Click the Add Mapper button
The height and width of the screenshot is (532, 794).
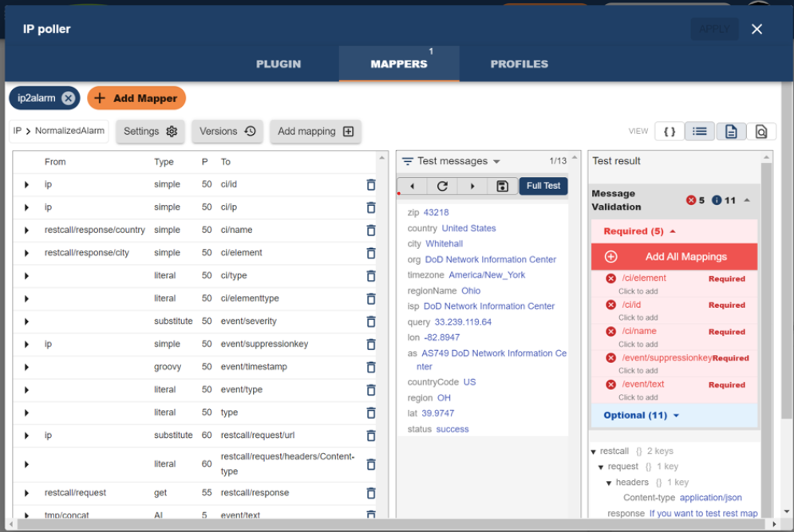(136, 98)
